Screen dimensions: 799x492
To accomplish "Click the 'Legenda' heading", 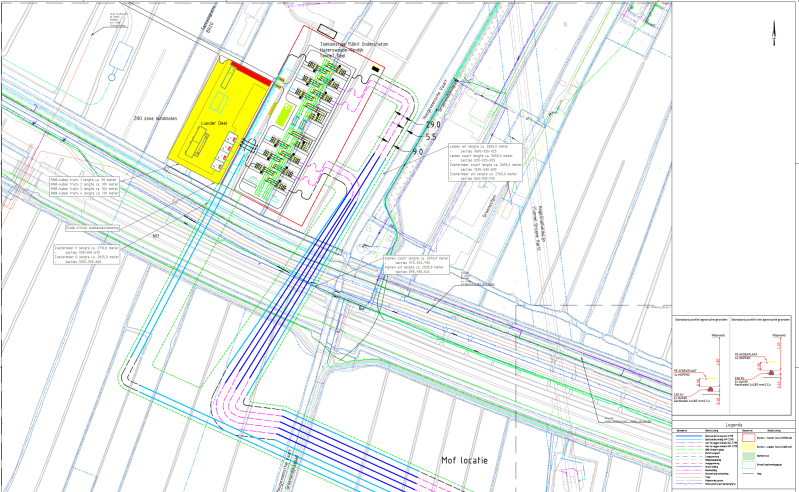I will 734,425.
